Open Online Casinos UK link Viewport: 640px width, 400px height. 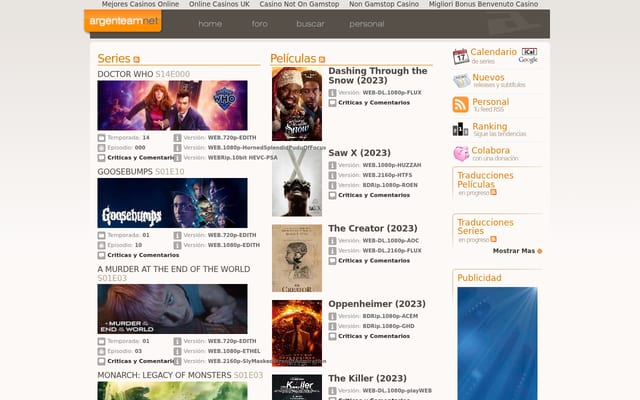tap(219, 4)
